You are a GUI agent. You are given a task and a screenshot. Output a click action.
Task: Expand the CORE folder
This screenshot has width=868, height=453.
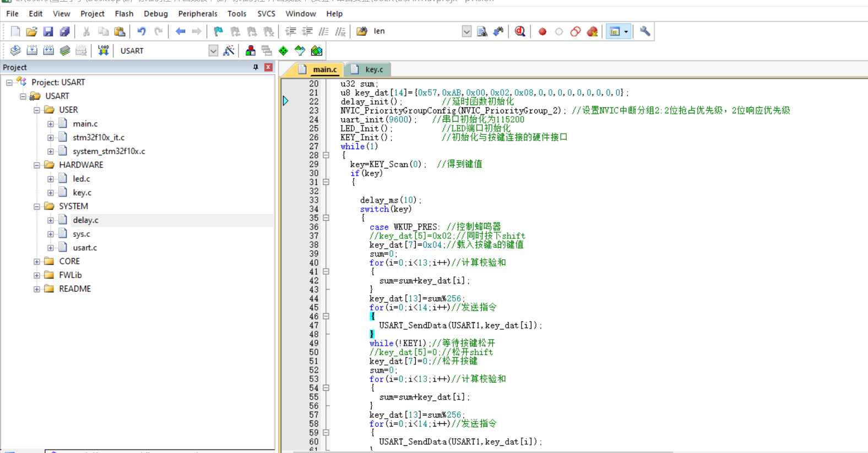[x=37, y=261]
